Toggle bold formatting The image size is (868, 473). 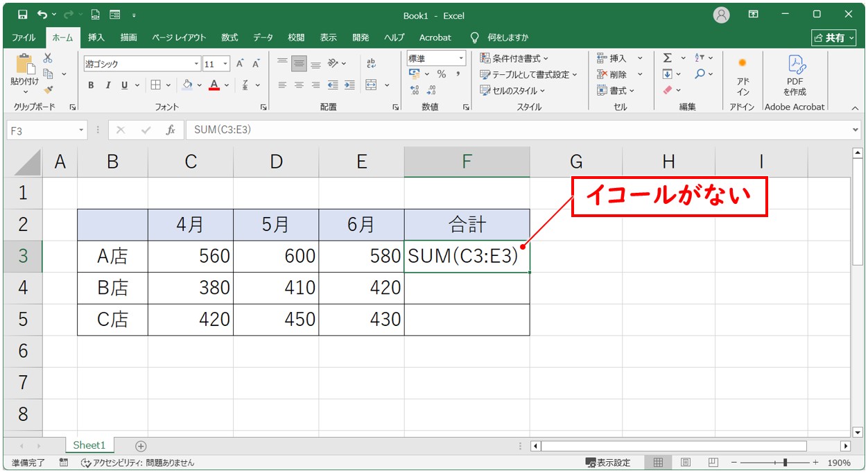click(91, 85)
